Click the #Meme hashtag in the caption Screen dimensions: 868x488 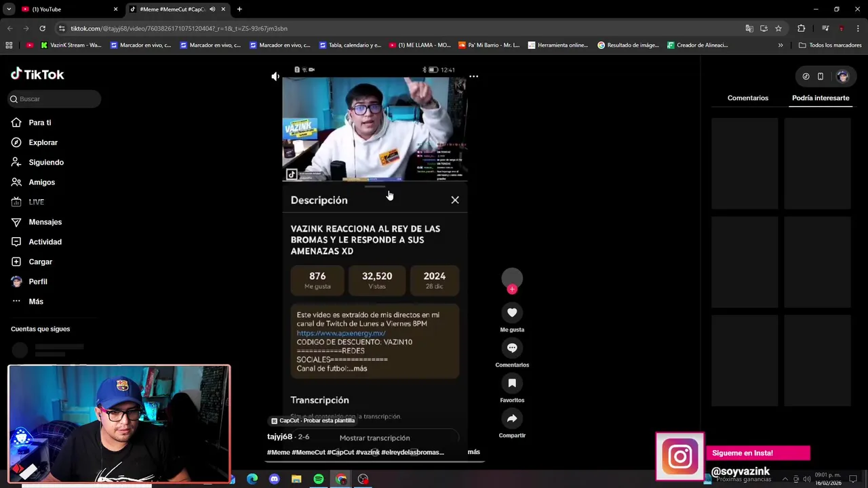click(278, 452)
